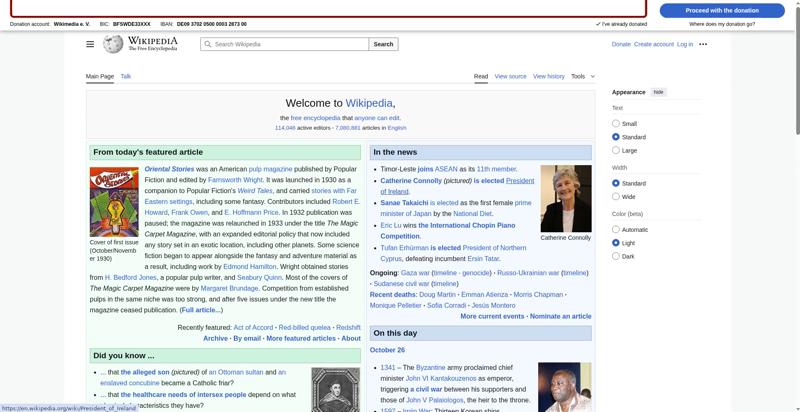Click the Wikipedia globe logo
The height and width of the screenshot is (412, 800).
pyautogui.click(x=112, y=44)
